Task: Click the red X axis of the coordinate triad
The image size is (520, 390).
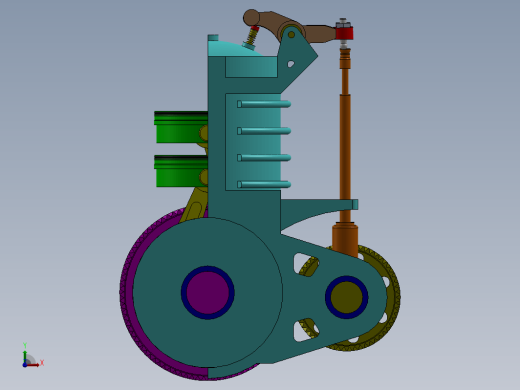Action: [x=33, y=365]
